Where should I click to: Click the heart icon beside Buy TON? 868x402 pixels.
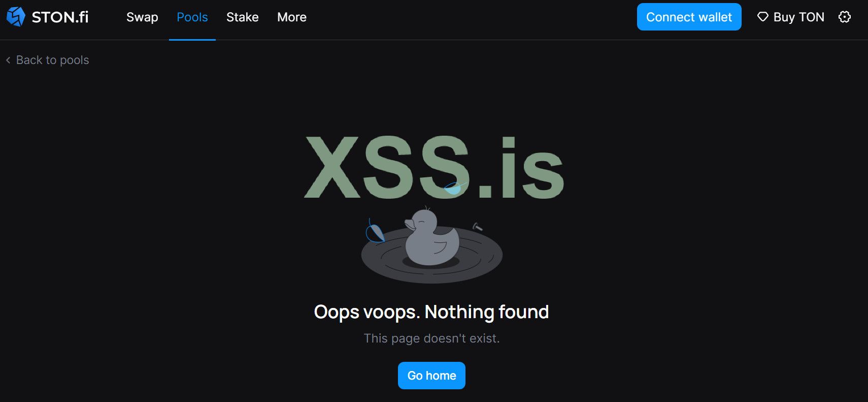tap(762, 17)
